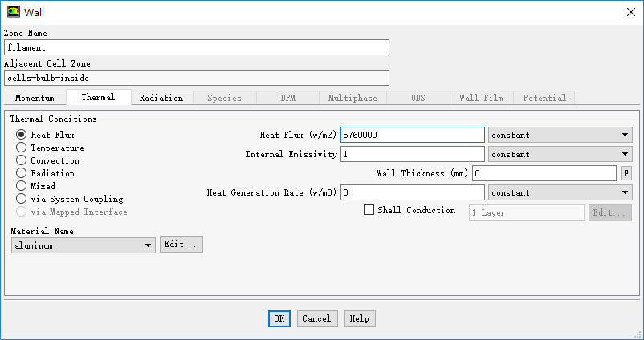Expand the Internal Emissivity constant dropdown
The height and width of the screenshot is (340, 644).
(560, 154)
